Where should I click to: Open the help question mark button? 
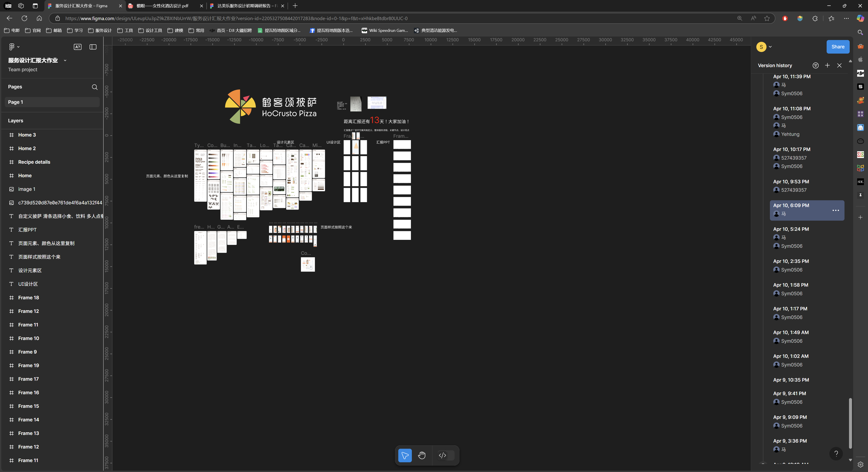[x=836, y=453]
